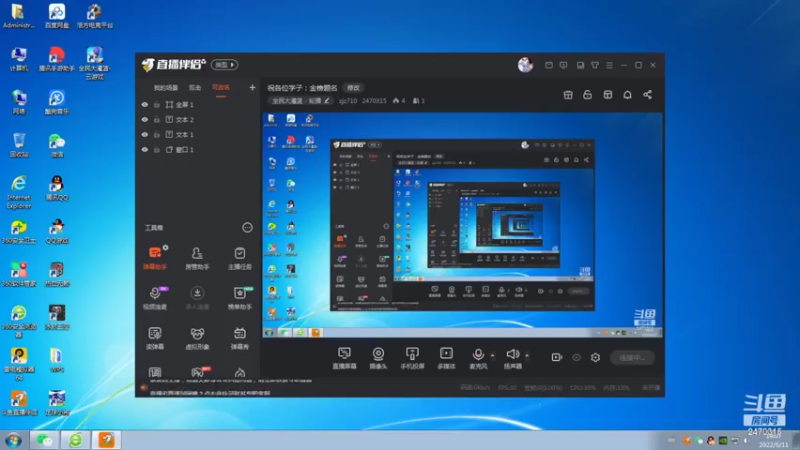
Task: Toggle the preview eye icon beside the stream button
Action: (576, 357)
